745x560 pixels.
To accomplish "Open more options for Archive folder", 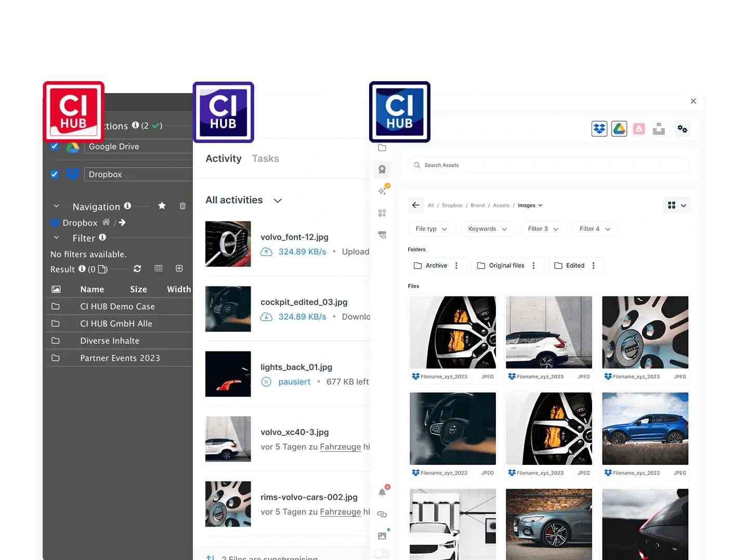I will pyautogui.click(x=456, y=266).
